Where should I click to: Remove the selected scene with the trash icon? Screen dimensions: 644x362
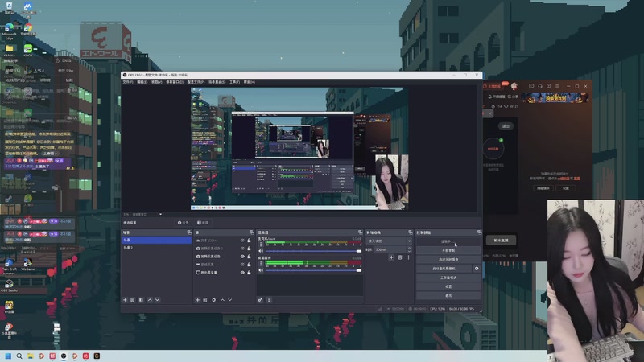click(133, 300)
